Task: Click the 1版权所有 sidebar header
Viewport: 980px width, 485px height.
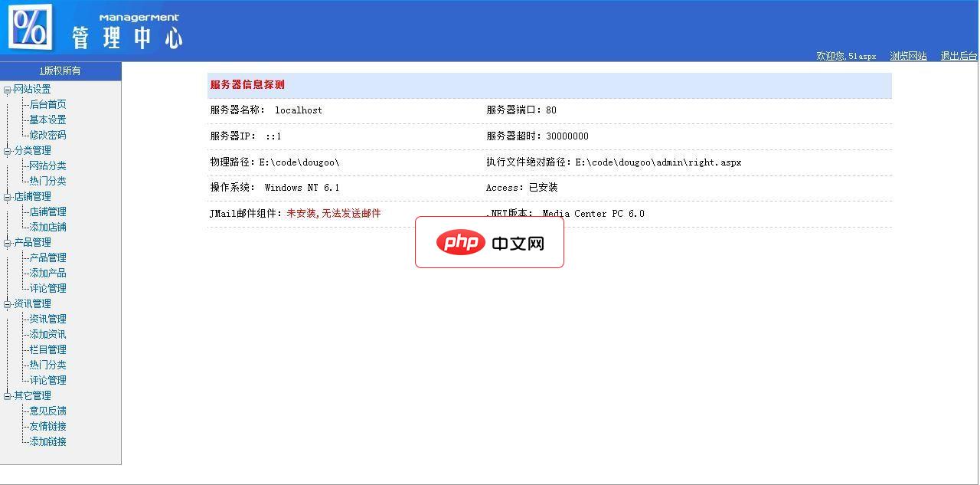Action: (60, 70)
